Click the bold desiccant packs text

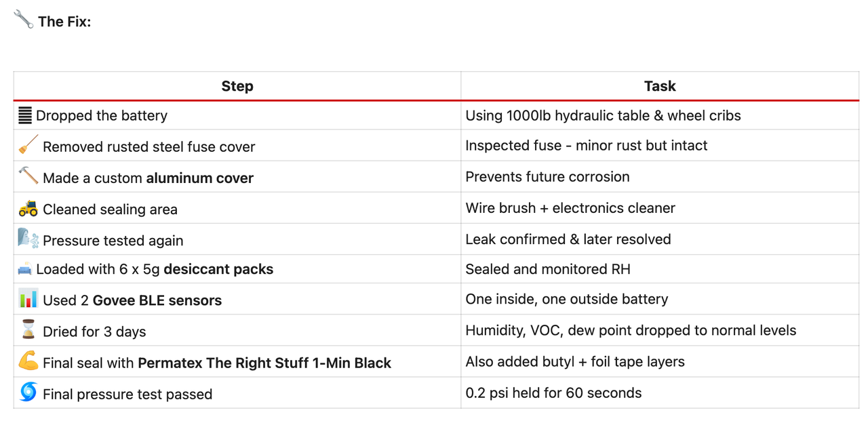pyautogui.click(x=218, y=269)
